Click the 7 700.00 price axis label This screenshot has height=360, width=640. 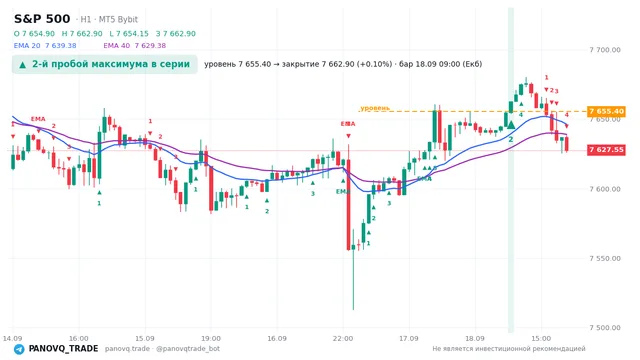click(x=605, y=50)
